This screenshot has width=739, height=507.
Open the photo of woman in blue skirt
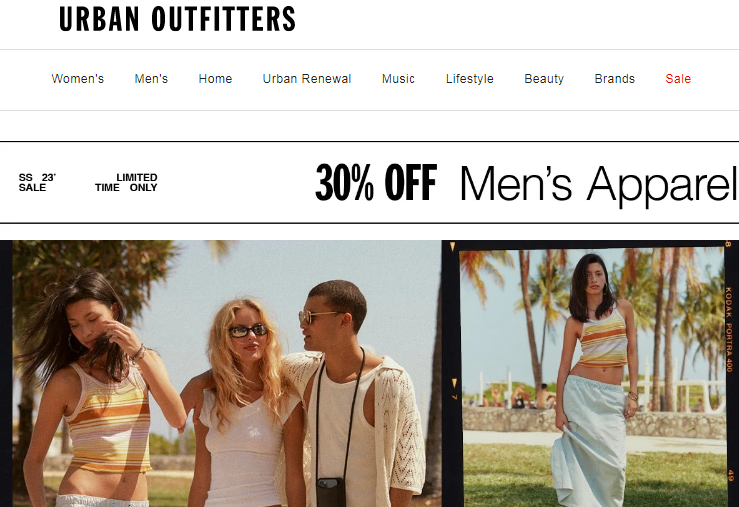[x=592, y=377]
